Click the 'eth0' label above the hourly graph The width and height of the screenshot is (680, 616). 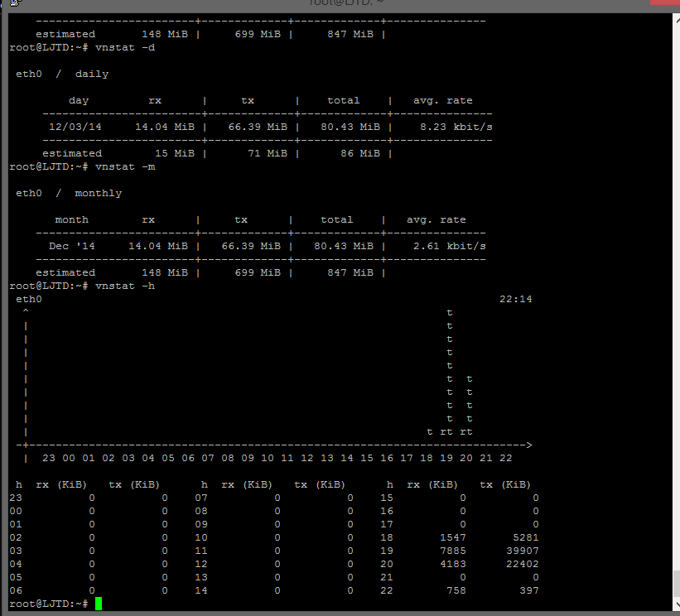(29, 299)
